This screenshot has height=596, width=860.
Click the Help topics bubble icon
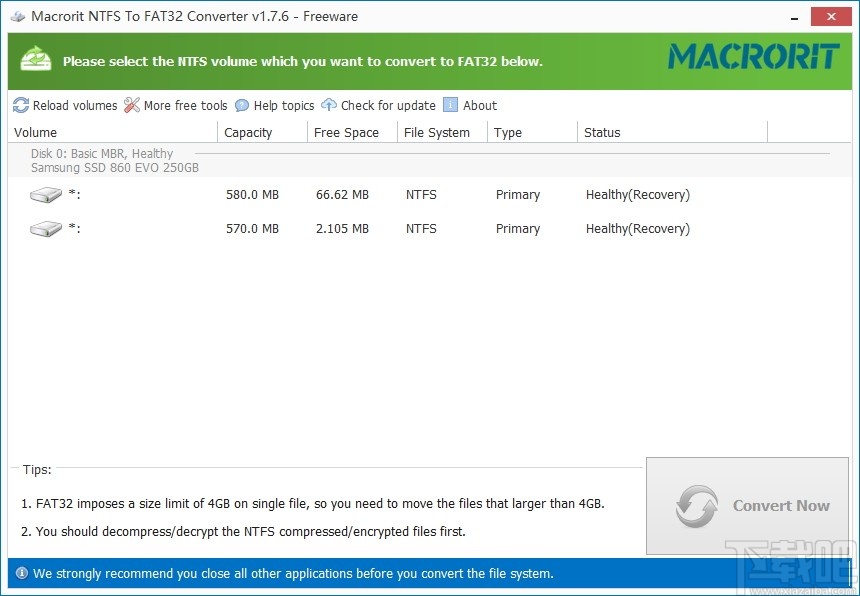(x=241, y=105)
